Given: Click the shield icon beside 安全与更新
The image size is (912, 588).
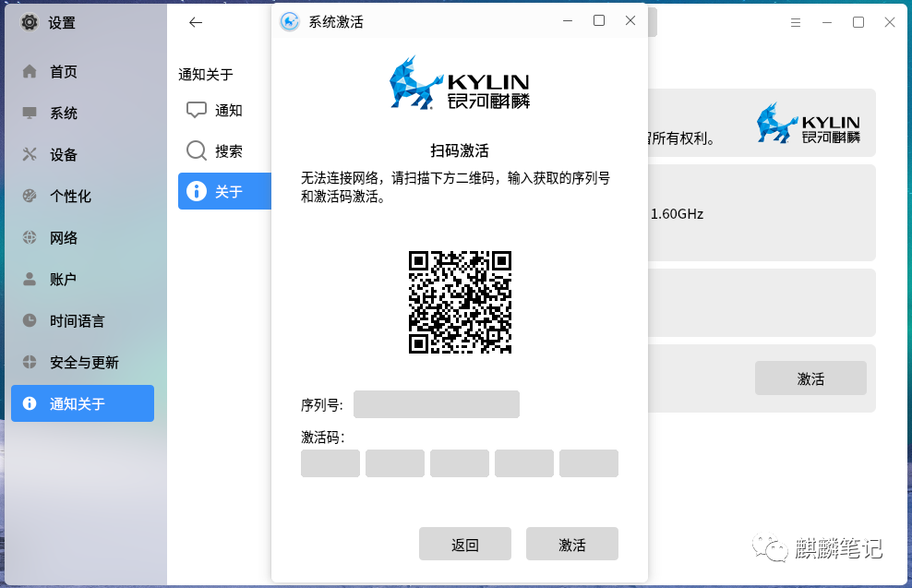Looking at the screenshot, I should coord(30,362).
